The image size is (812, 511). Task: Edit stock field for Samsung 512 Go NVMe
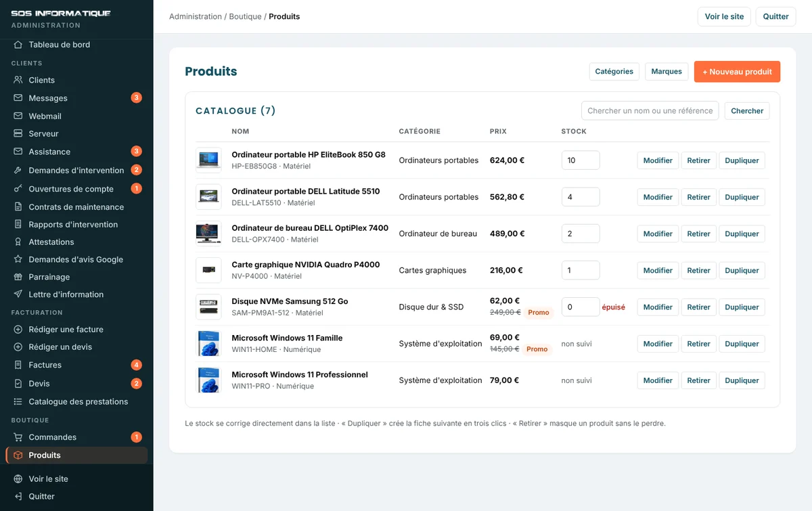[581, 307]
